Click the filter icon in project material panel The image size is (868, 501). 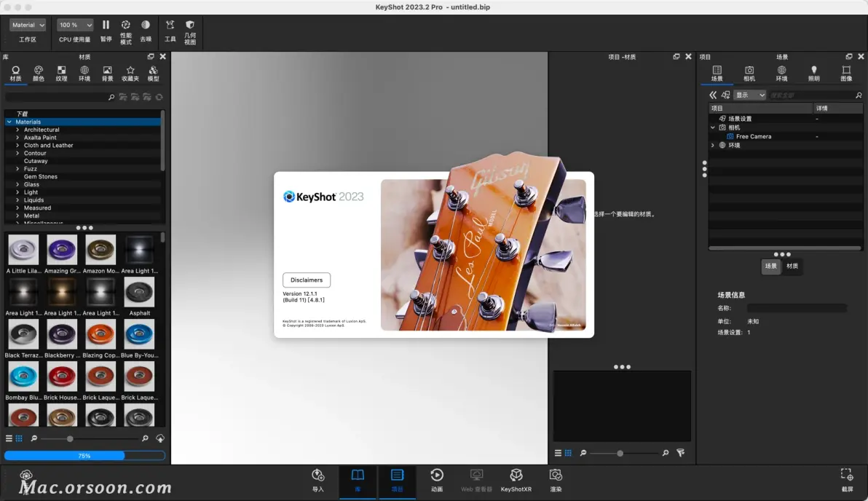(681, 453)
